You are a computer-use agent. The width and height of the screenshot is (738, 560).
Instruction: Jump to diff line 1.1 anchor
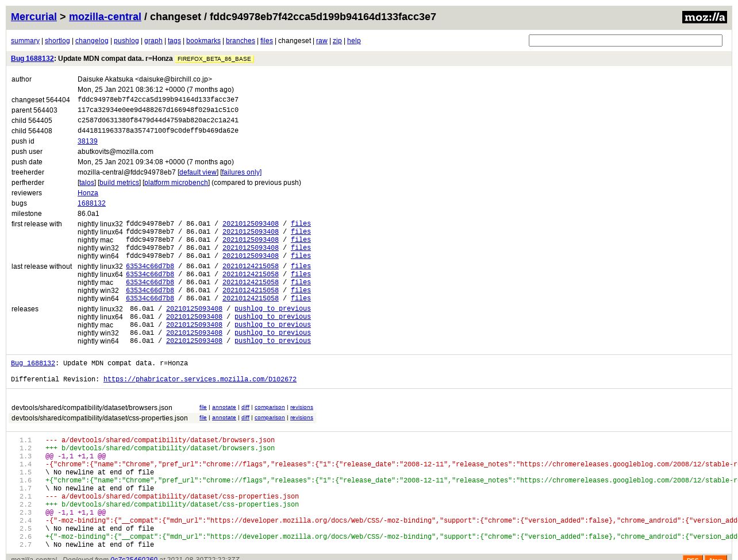click(x=25, y=441)
